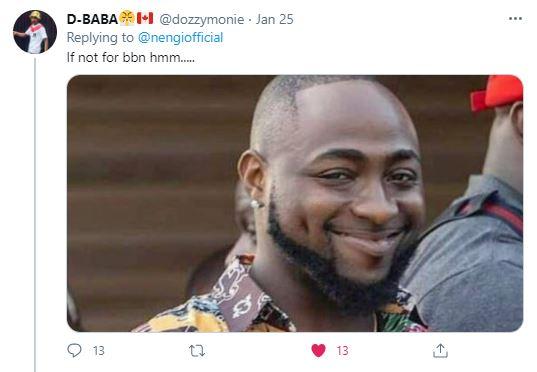Open the Jan 25 timestamp link
Screen dimensions: 537x372
tap(275, 19)
